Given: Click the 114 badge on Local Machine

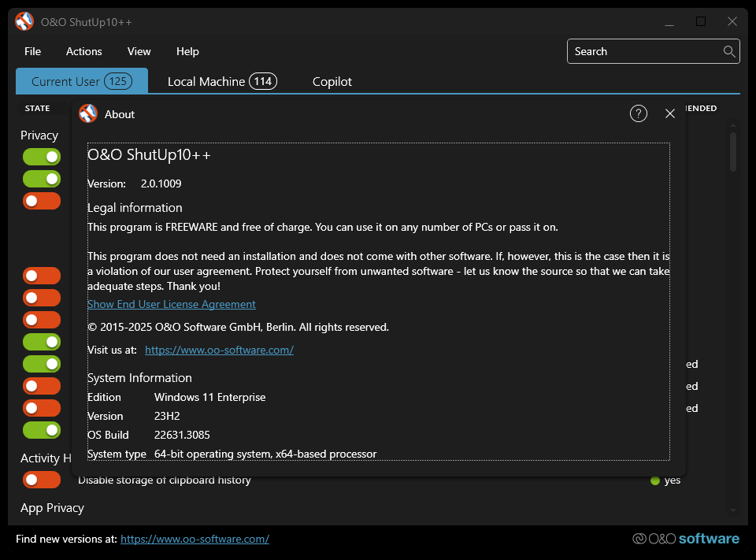Looking at the screenshot, I should click(x=263, y=81).
